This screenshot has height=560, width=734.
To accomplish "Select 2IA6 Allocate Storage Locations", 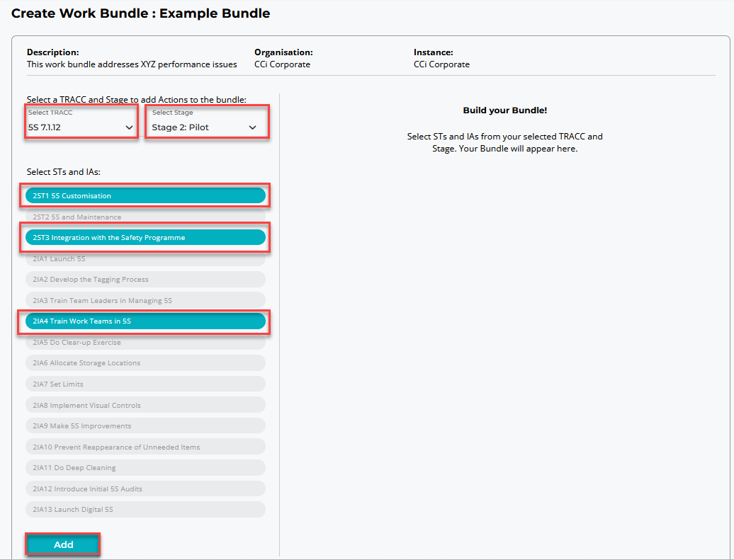I will click(x=145, y=363).
